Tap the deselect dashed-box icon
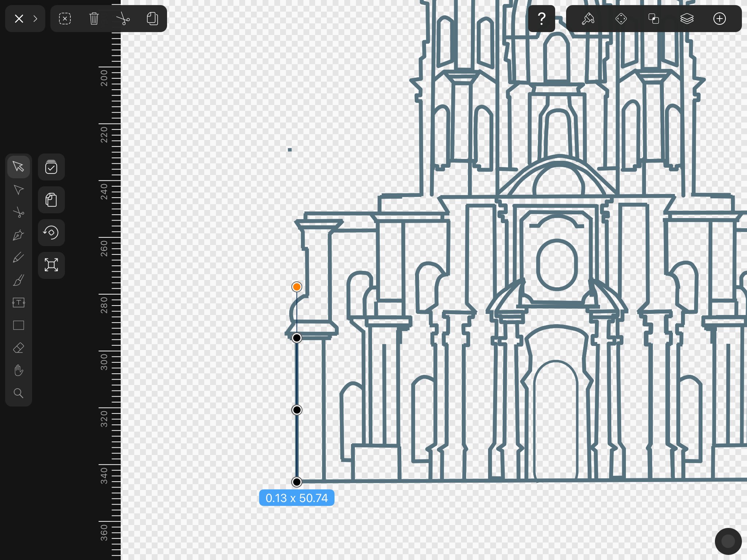 (65, 19)
